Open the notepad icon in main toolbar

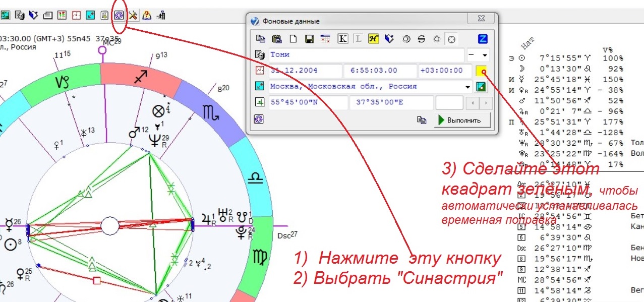(104, 15)
